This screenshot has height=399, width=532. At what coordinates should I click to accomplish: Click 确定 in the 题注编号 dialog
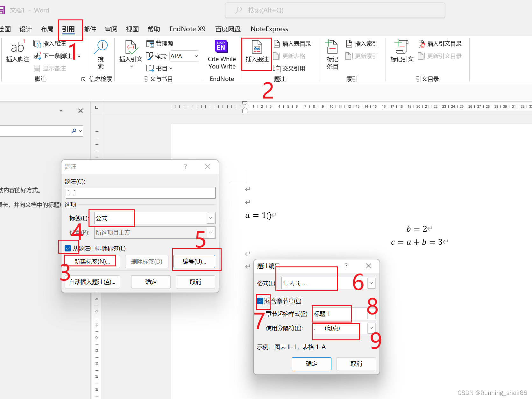click(x=312, y=364)
